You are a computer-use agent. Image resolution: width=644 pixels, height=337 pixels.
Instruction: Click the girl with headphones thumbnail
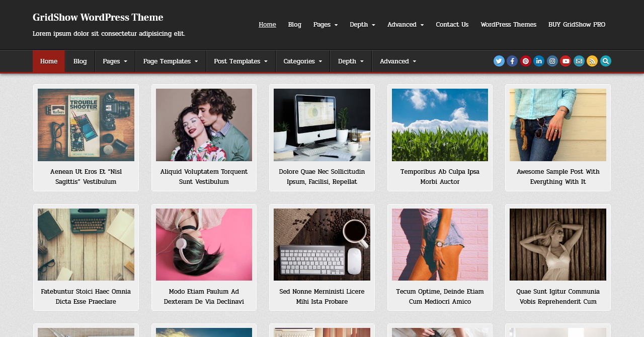204,244
